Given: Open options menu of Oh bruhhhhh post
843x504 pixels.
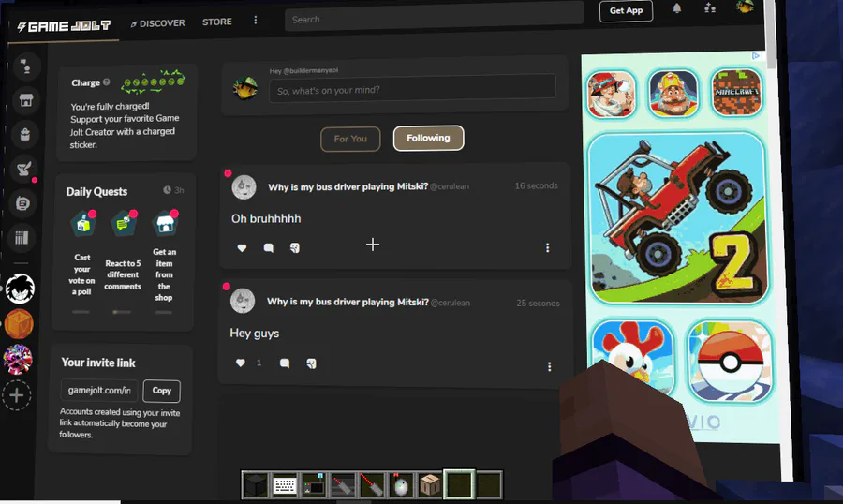Looking at the screenshot, I should [547, 247].
